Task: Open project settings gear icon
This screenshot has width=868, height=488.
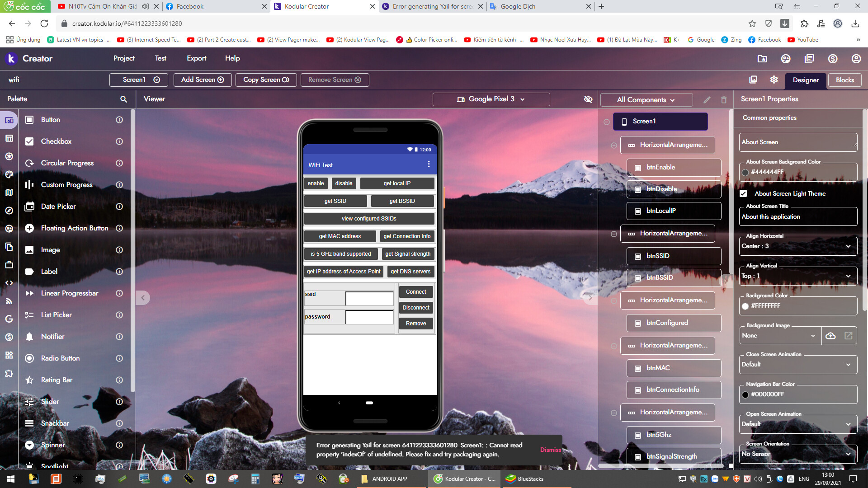Action: click(x=774, y=80)
